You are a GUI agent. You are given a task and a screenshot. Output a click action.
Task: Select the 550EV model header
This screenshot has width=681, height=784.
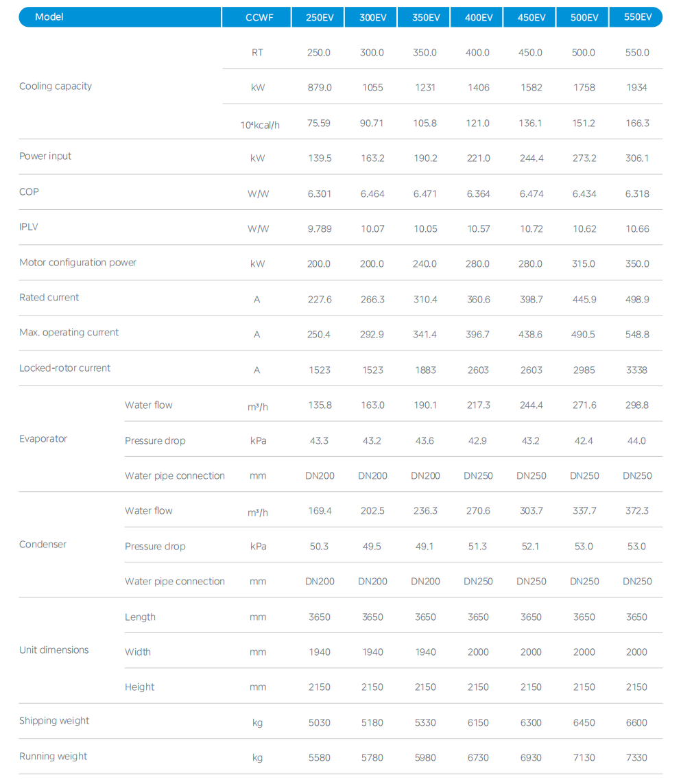click(x=637, y=17)
